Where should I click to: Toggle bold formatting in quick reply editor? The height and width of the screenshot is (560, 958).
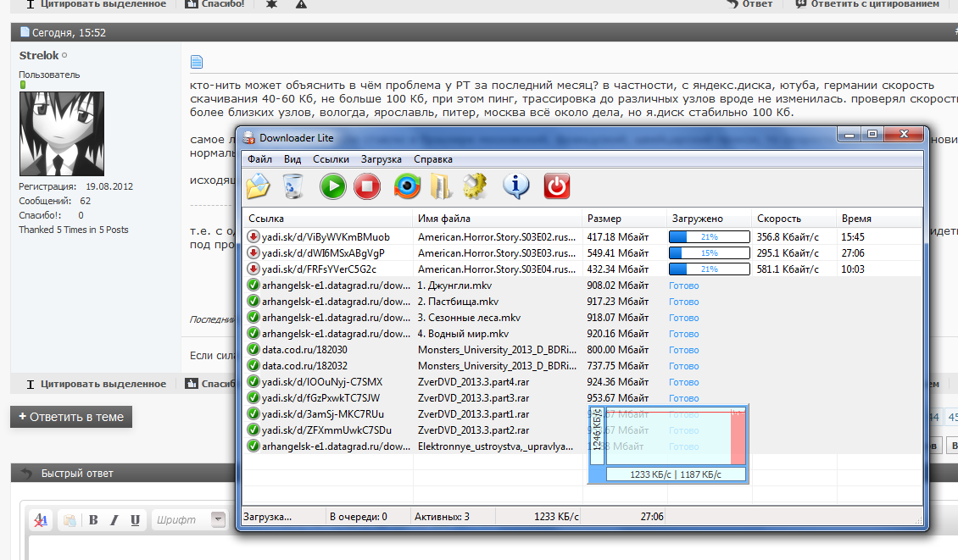93,519
